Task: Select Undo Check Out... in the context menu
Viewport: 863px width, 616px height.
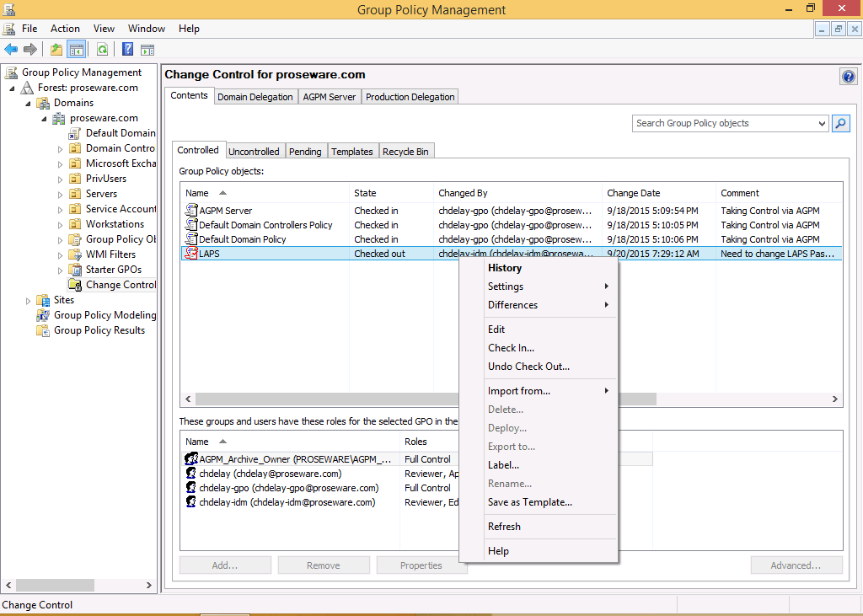Action: tap(528, 367)
